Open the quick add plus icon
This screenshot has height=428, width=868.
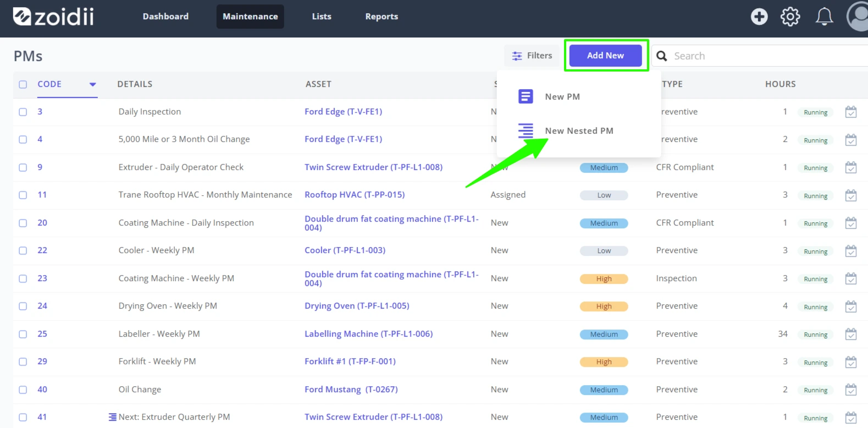(x=759, y=17)
